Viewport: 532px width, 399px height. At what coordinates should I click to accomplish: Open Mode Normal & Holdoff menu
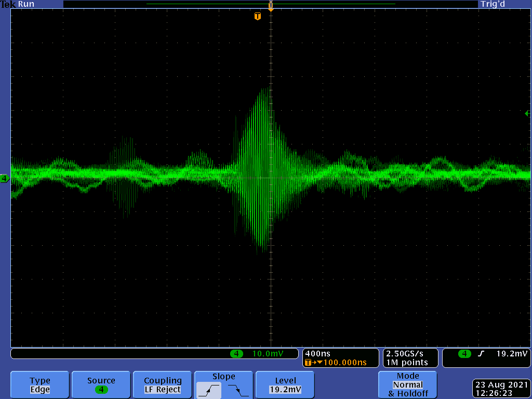[x=408, y=385]
